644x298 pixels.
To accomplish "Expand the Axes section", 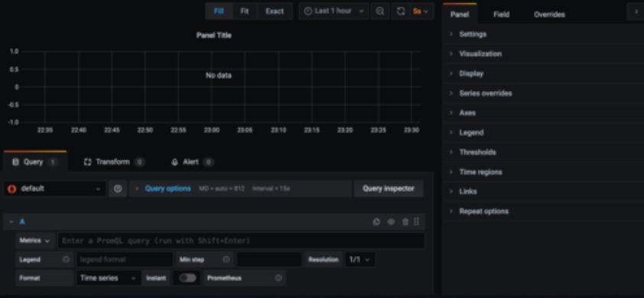I will pos(543,113).
